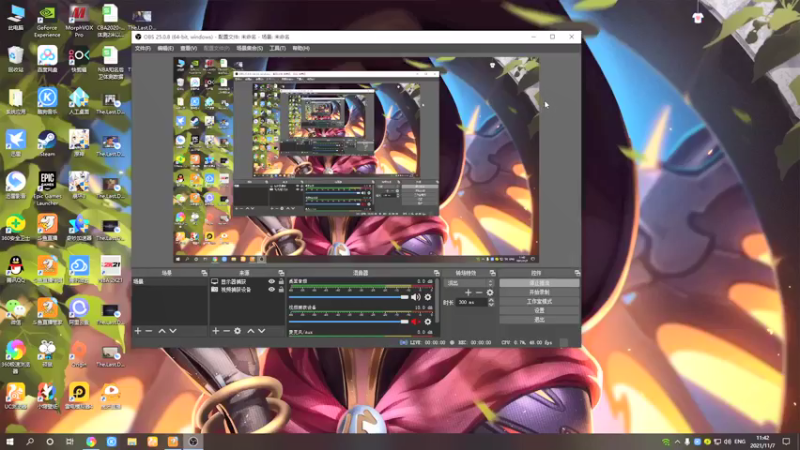Screen dimensions: 800x450
Task: Open the Help menu in OBS
Action: (x=301, y=48)
